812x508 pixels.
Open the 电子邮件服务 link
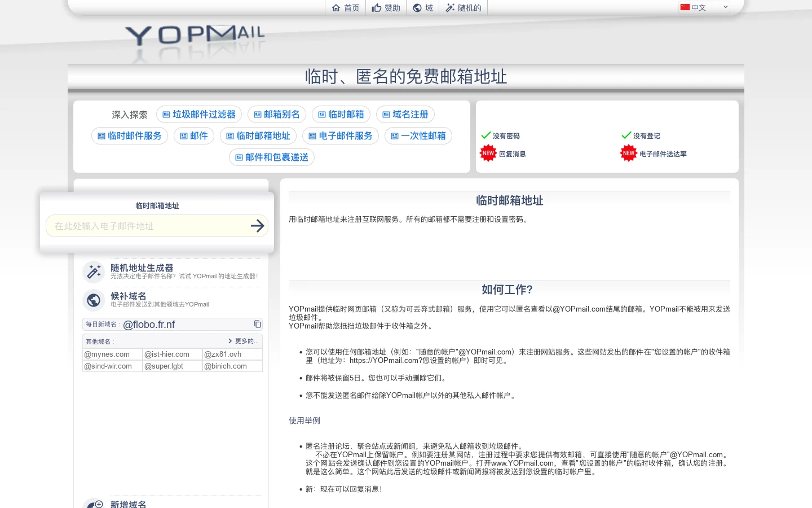[341, 136]
